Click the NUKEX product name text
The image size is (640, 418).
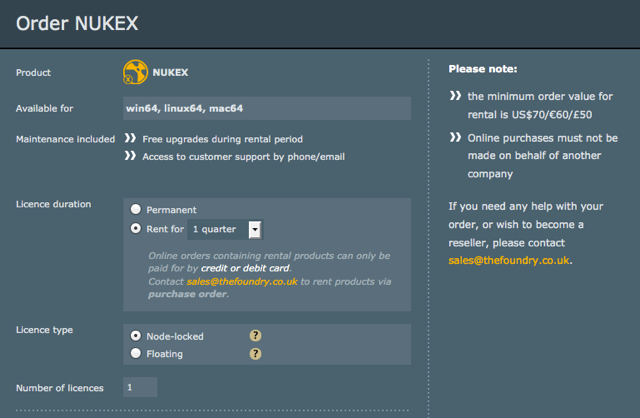point(170,72)
